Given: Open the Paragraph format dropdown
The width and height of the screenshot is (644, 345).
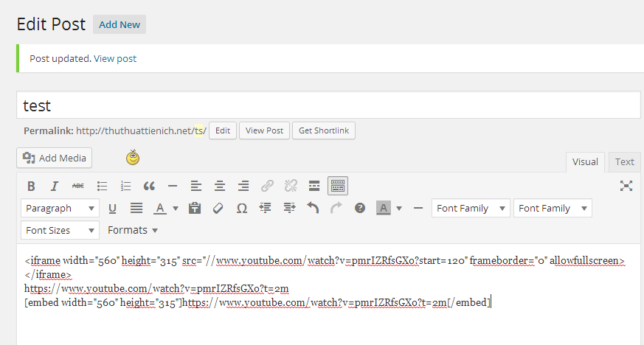Looking at the screenshot, I should coord(60,209).
